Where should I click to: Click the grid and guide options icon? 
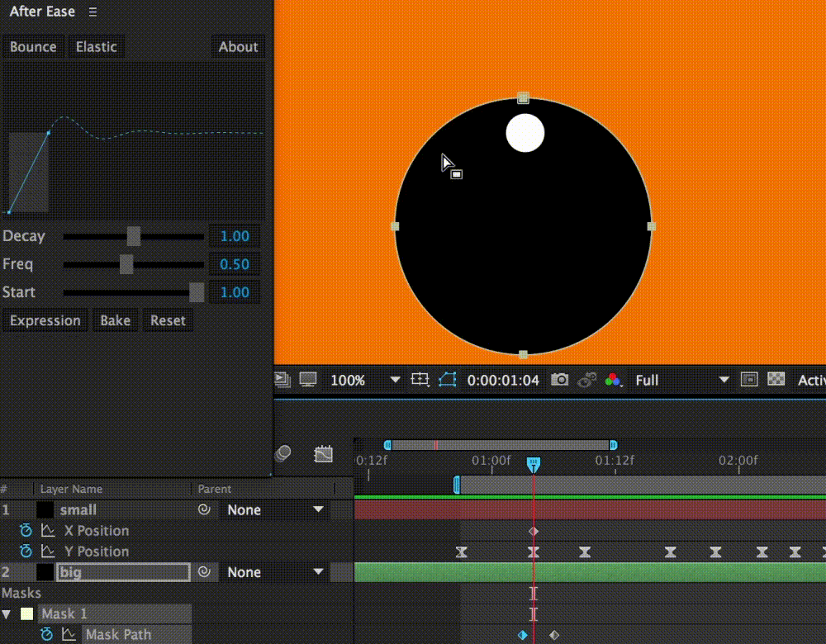(420, 380)
